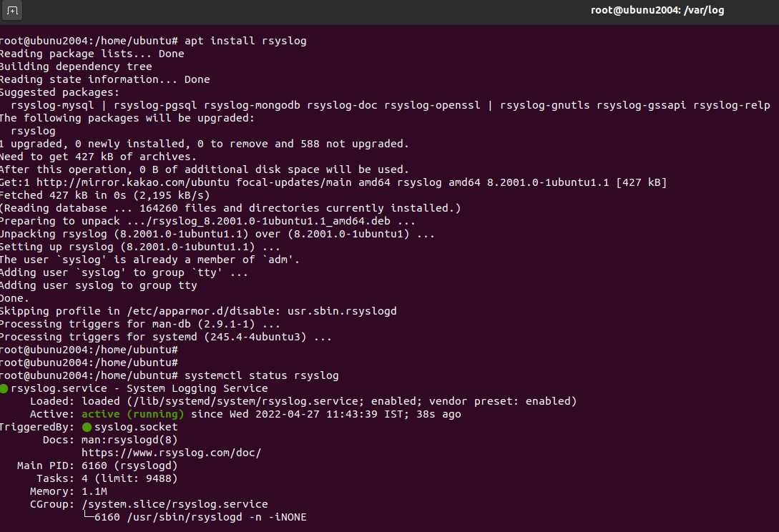Click 'Processing triggers for man-db' line
The width and height of the screenshot is (779, 532).
point(140,325)
